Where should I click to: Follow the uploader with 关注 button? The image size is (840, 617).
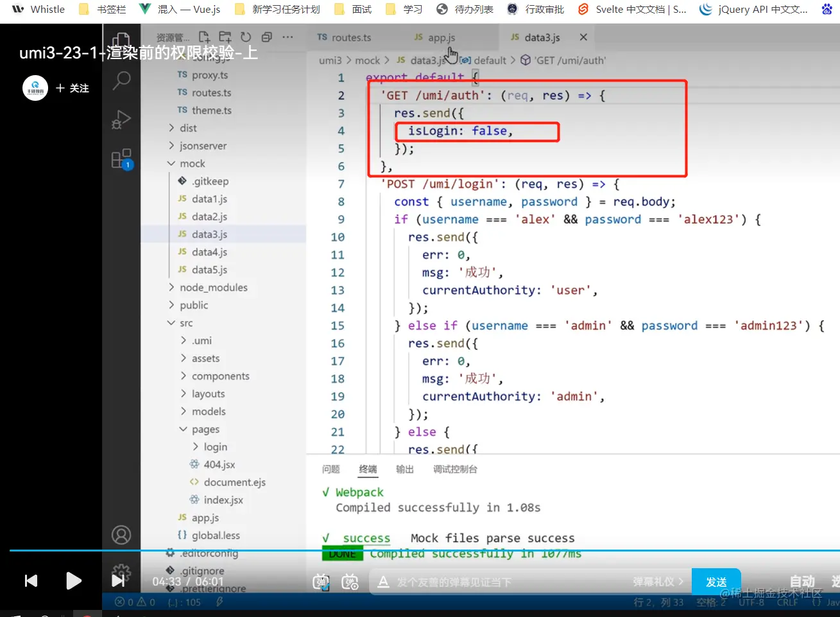(x=73, y=88)
